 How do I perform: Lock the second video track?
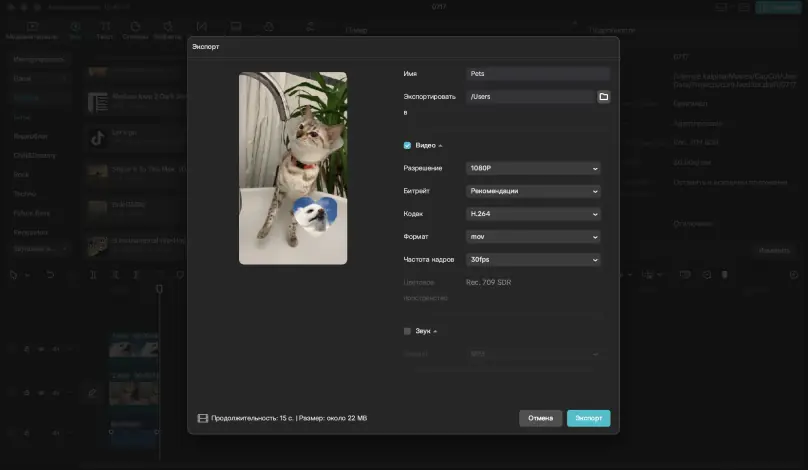point(26,393)
